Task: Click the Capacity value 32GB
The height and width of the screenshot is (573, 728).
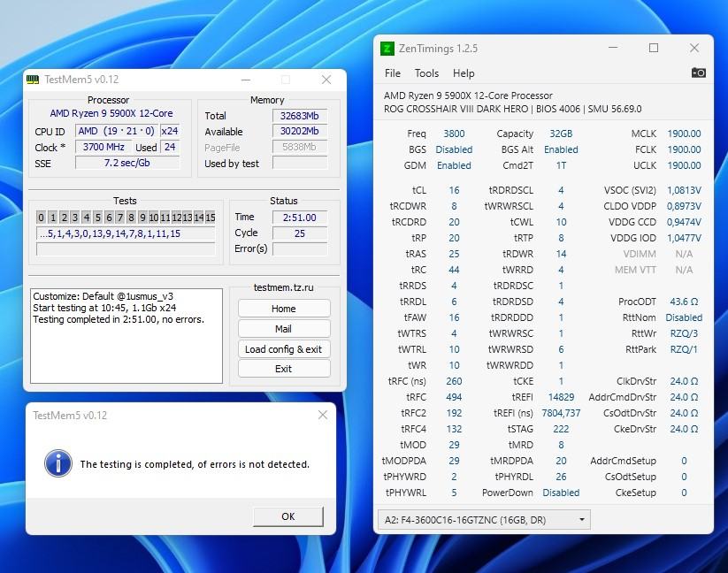Action: pyautogui.click(x=561, y=134)
